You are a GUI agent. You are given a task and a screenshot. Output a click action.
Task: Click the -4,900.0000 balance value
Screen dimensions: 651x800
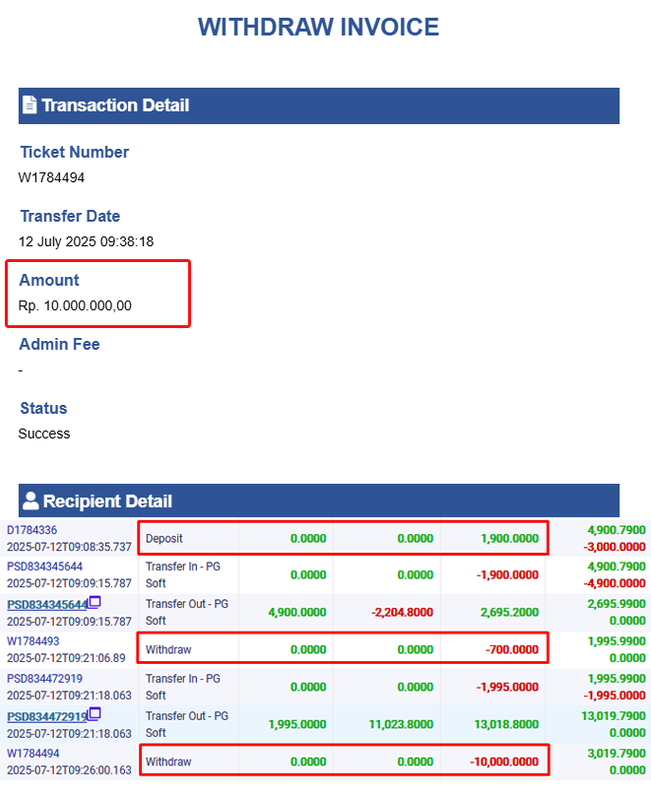point(615,583)
